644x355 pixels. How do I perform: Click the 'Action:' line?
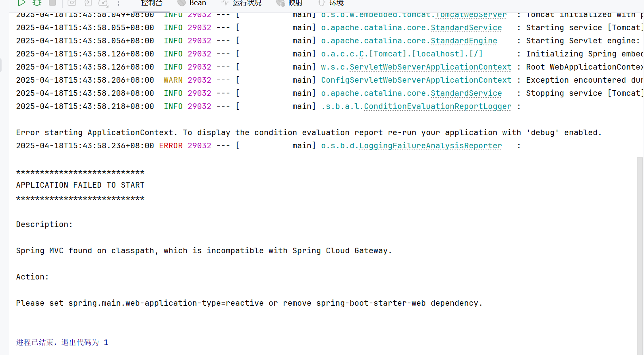coord(32,277)
